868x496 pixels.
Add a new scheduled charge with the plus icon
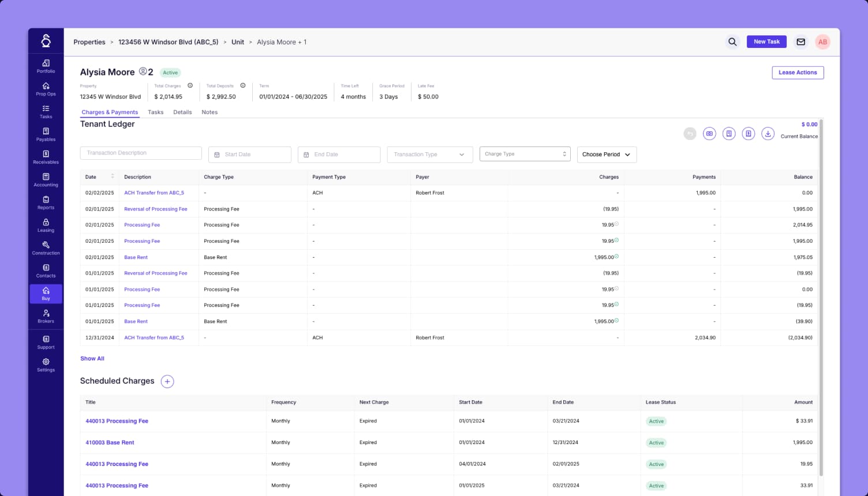pos(167,381)
